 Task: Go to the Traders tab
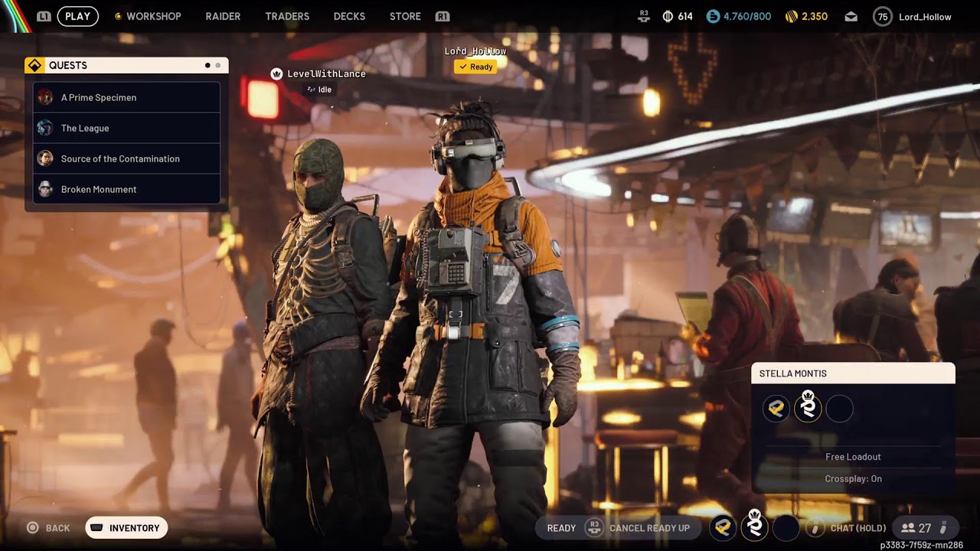click(287, 16)
